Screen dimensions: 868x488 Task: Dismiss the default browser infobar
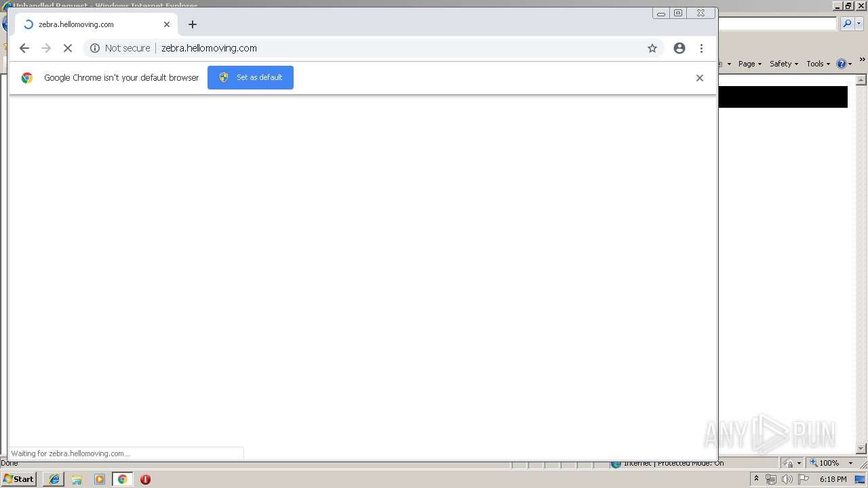click(x=700, y=78)
